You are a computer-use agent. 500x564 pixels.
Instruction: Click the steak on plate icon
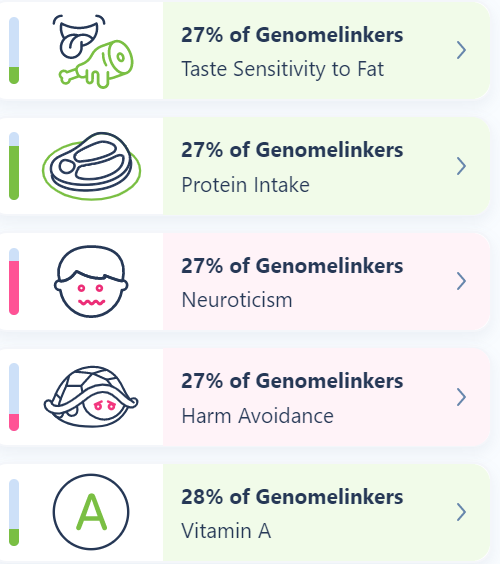click(x=91, y=166)
